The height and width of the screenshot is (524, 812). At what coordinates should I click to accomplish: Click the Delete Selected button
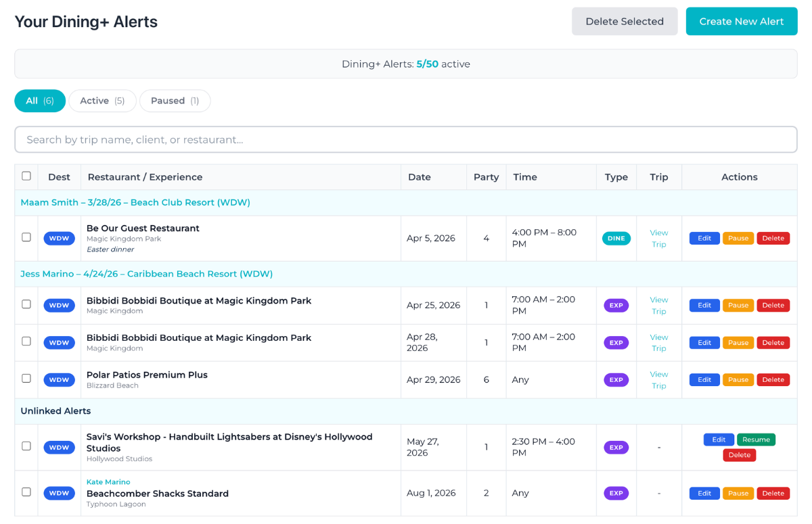tap(624, 21)
